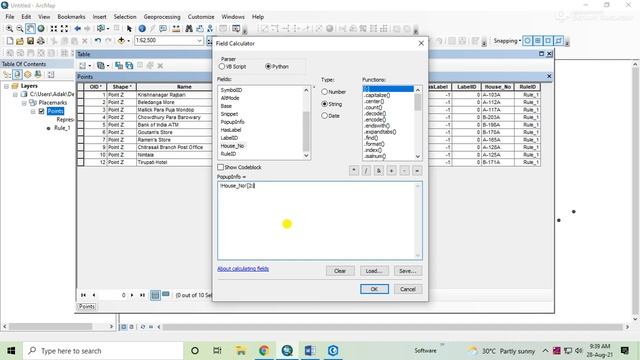
Task: Check row selector for Tirupati Hotel
Action: click(x=80, y=162)
